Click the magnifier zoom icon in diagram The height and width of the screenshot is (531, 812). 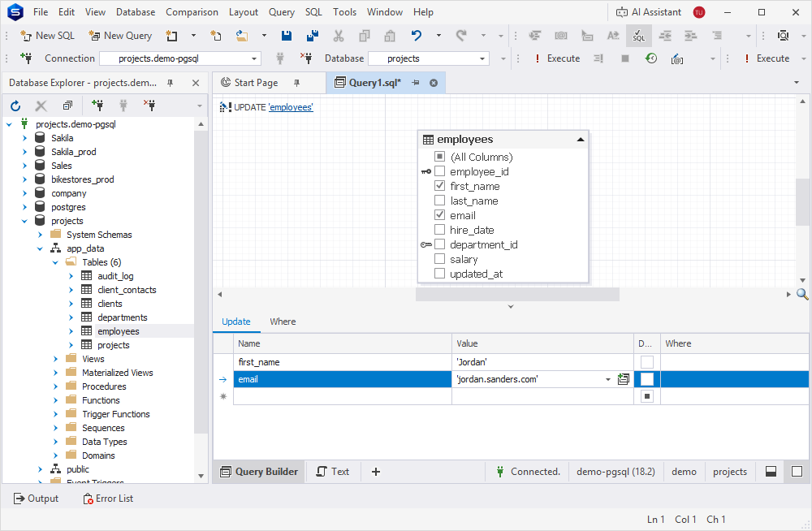[802, 294]
